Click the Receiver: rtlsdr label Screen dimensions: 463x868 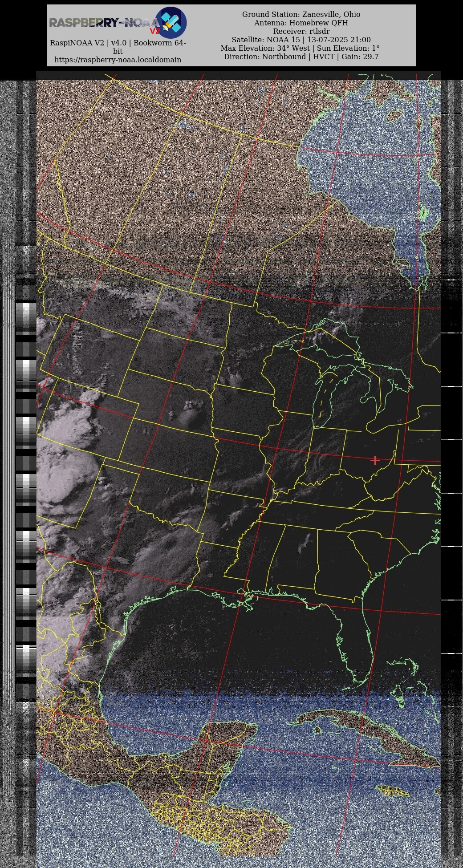tap(301, 31)
